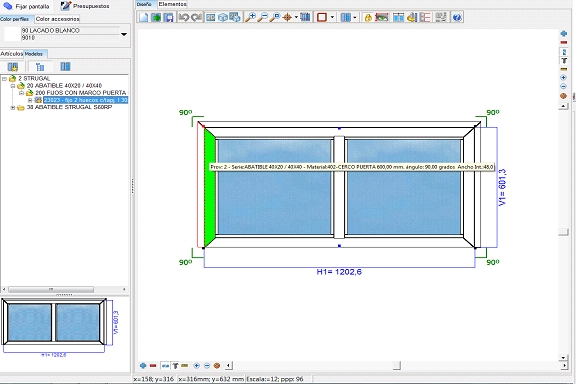Click the V1= 601,3 height dimension
Viewport: 576px width, 384px height.
(x=502, y=187)
